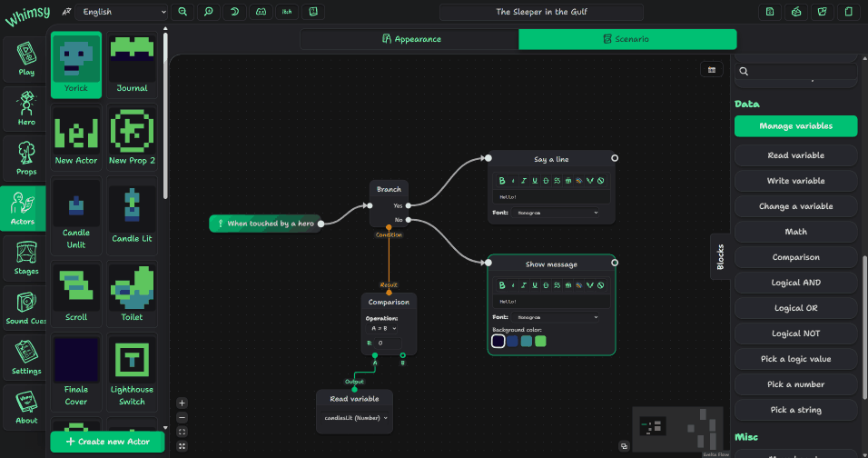Click the fit view canvas control
The image size is (868, 458).
pos(182,432)
